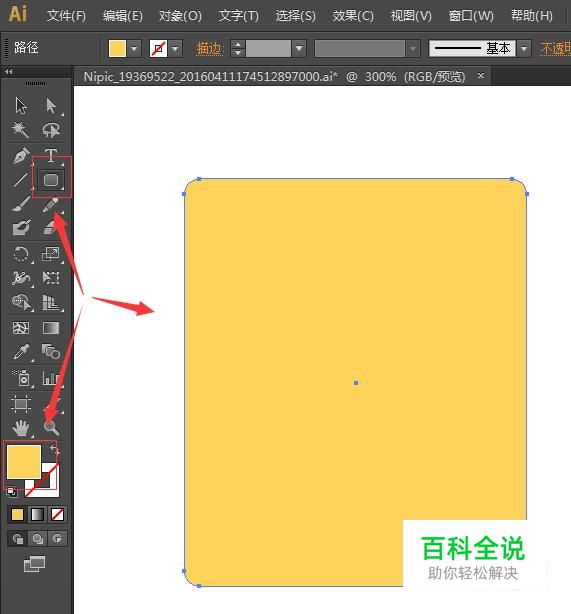The image size is (571, 614).
Task: Choose the Gradient tool
Action: coord(51,328)
